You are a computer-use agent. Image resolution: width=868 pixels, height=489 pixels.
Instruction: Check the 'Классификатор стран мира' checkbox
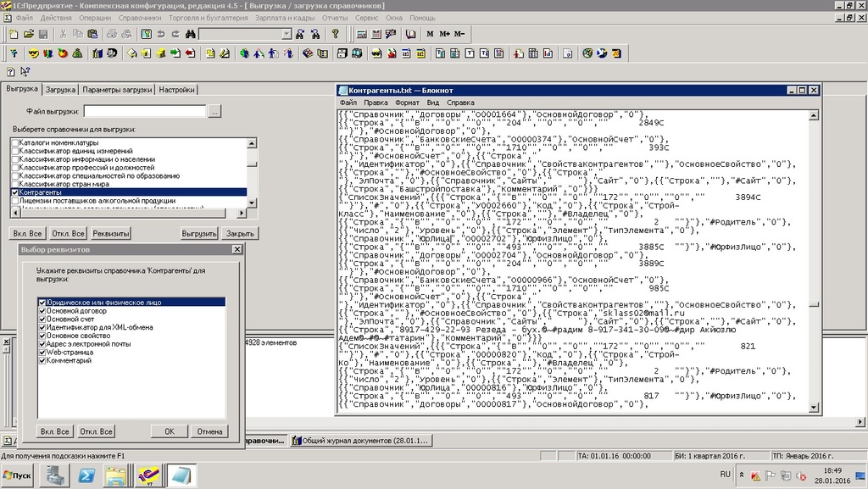click(x=15, y=184)
